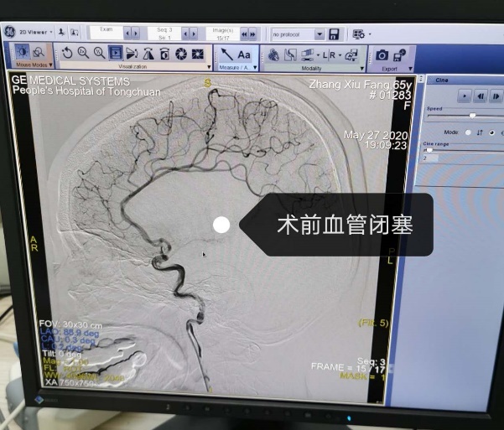Click the half zoom magnifier

99,53
